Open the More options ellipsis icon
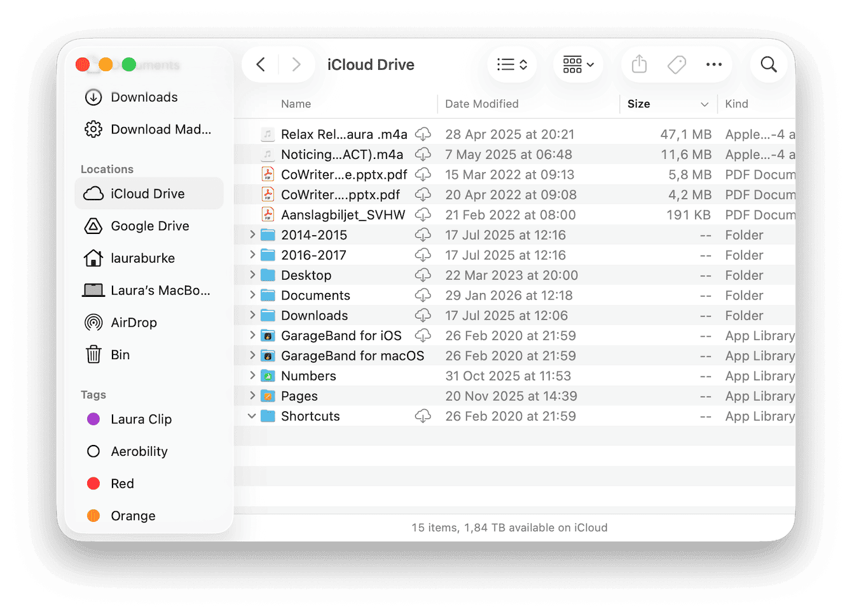The height and width of the screenshot is (616, 852). 714,64
